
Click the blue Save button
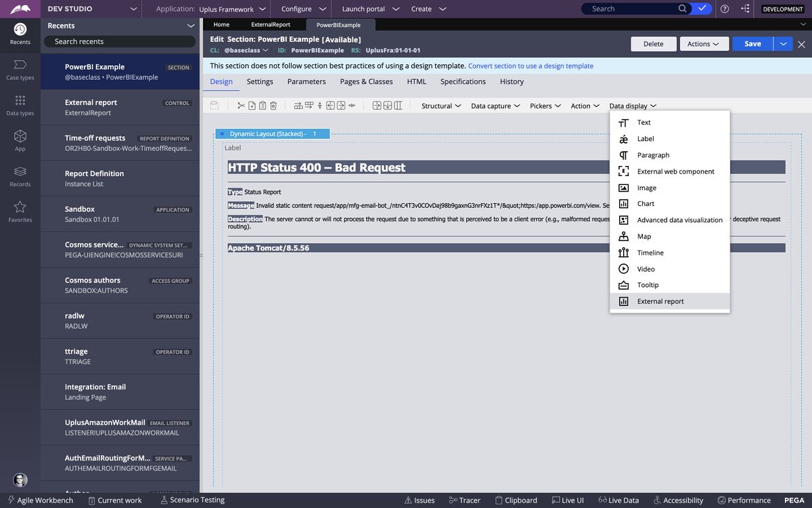coord(753,44)
